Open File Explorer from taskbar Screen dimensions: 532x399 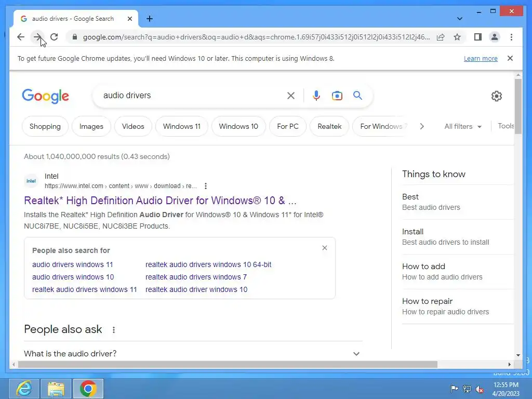(x=56, y=389)
